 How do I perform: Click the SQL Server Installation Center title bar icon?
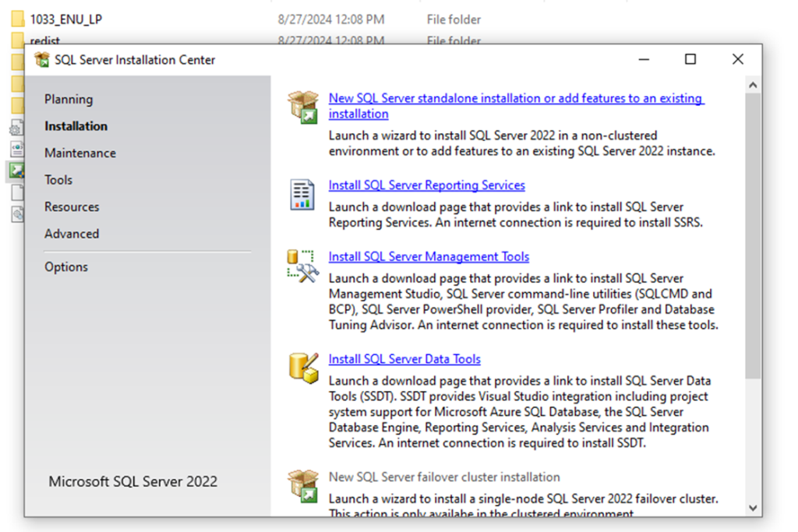click(x=41, y=59)
